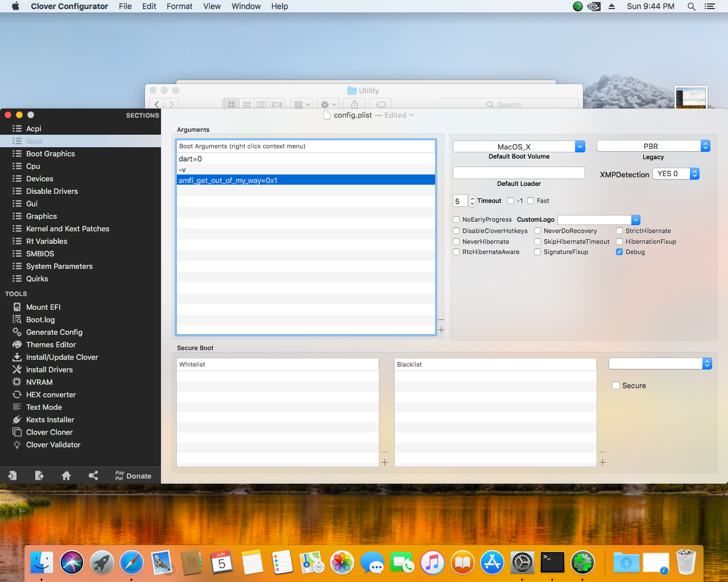Click the home icon in bottom toolbar

point(66,476)
